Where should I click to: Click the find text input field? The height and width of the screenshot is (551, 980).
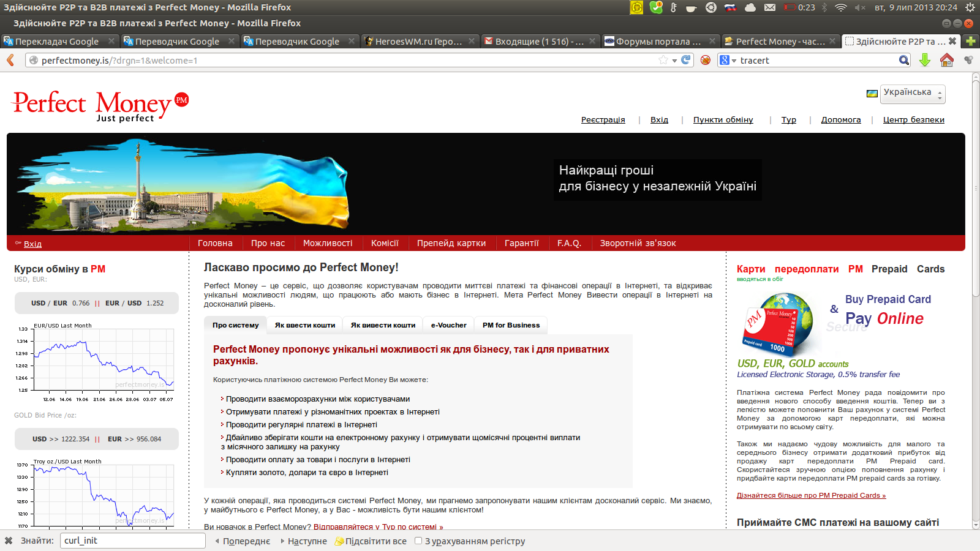click(132, 541)
